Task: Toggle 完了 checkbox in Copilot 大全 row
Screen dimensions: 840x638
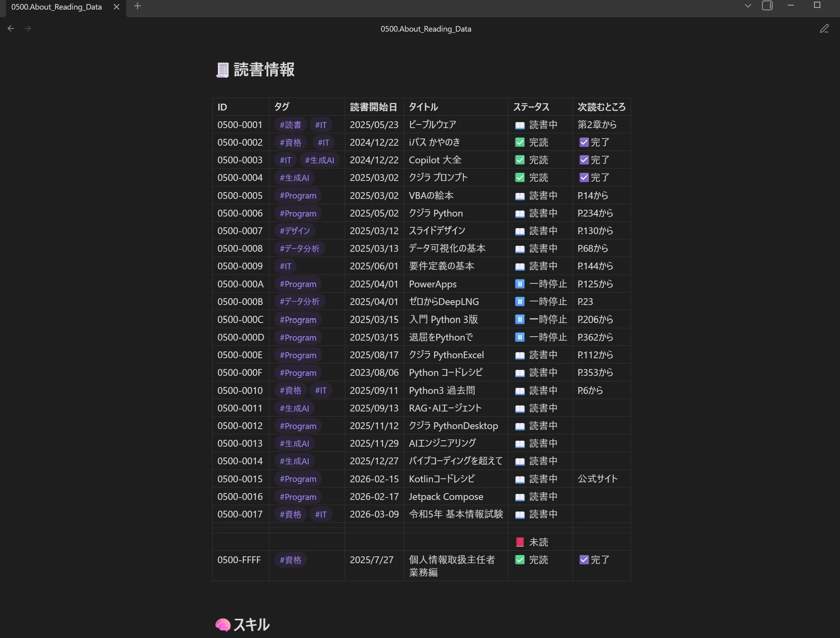Action: [584, 160]
